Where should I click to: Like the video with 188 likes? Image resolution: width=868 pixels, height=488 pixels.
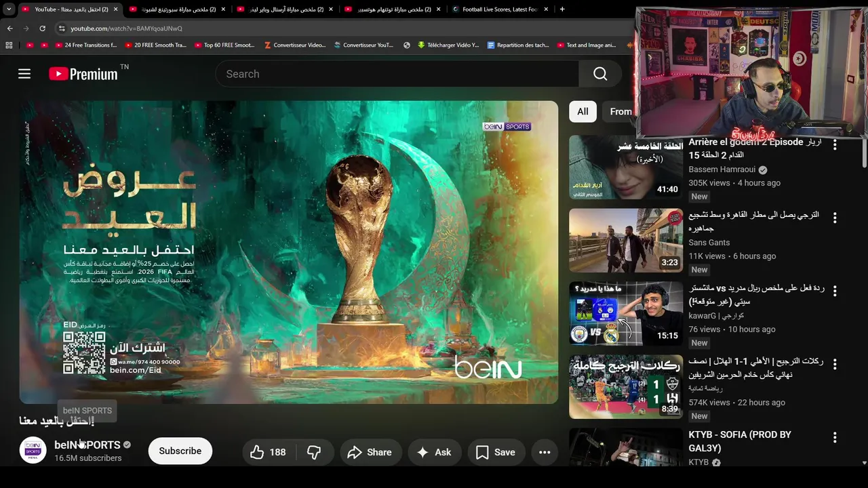click(x=268, y=452)
